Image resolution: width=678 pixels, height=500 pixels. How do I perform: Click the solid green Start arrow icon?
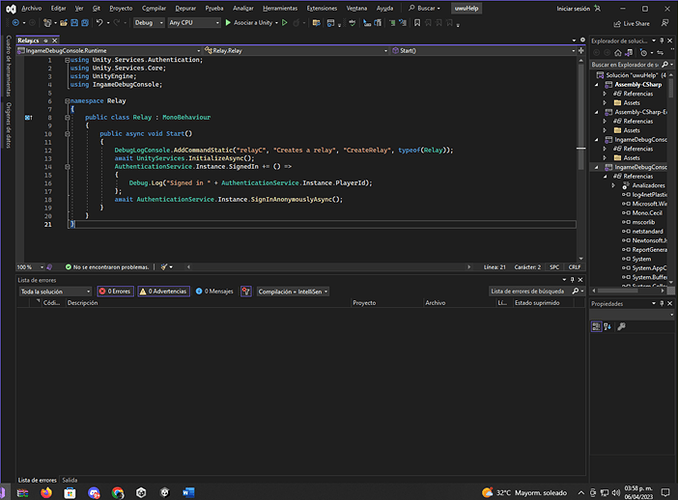228,22
